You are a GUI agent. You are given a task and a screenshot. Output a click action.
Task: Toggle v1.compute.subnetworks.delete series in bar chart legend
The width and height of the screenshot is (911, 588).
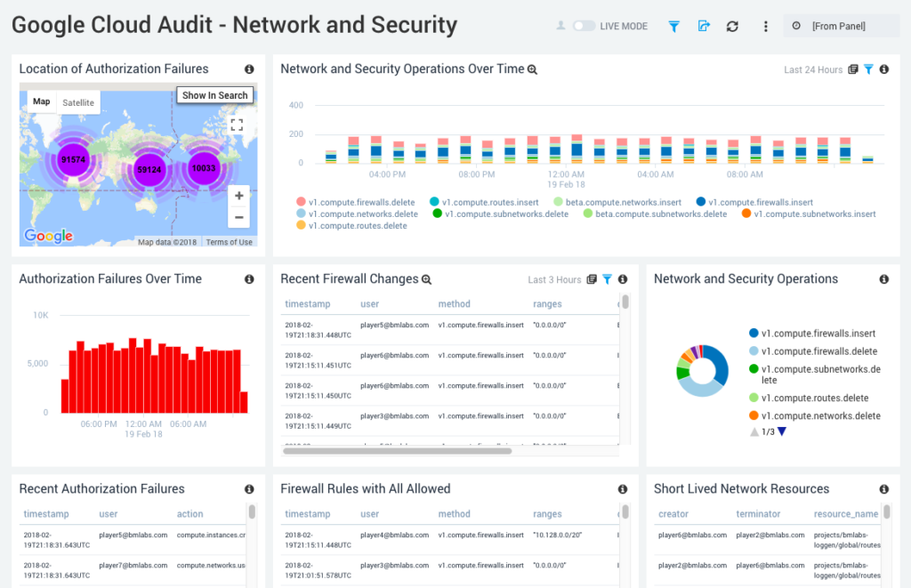tap(500, 213)
